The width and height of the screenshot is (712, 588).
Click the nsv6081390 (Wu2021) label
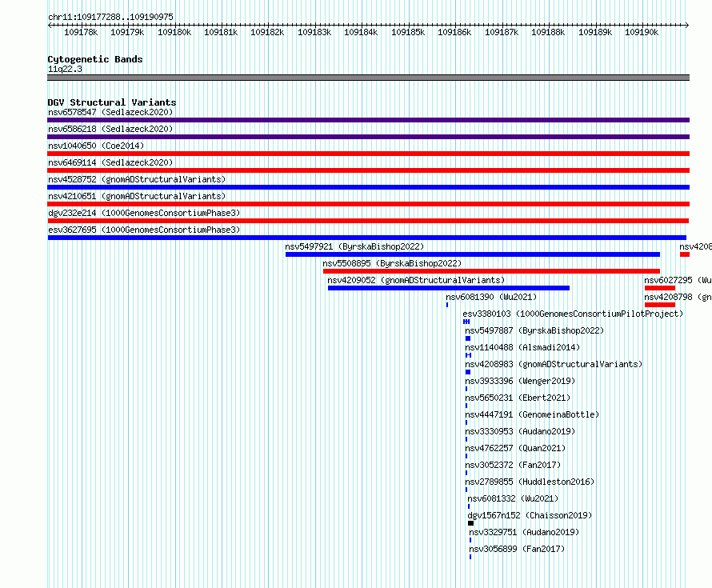pyautogui.click(x=491, y=297)
